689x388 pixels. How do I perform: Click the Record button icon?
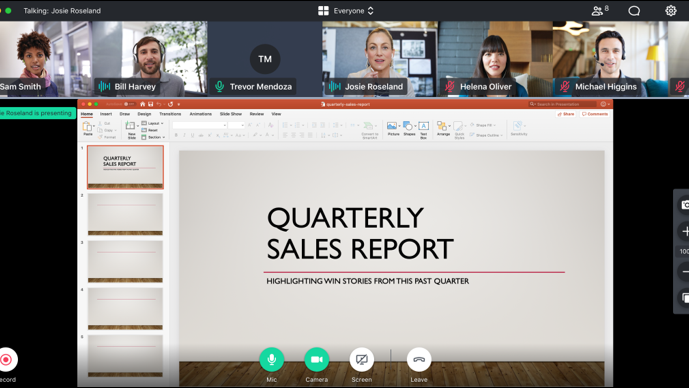pyautogui.click(x=6, y=360)
